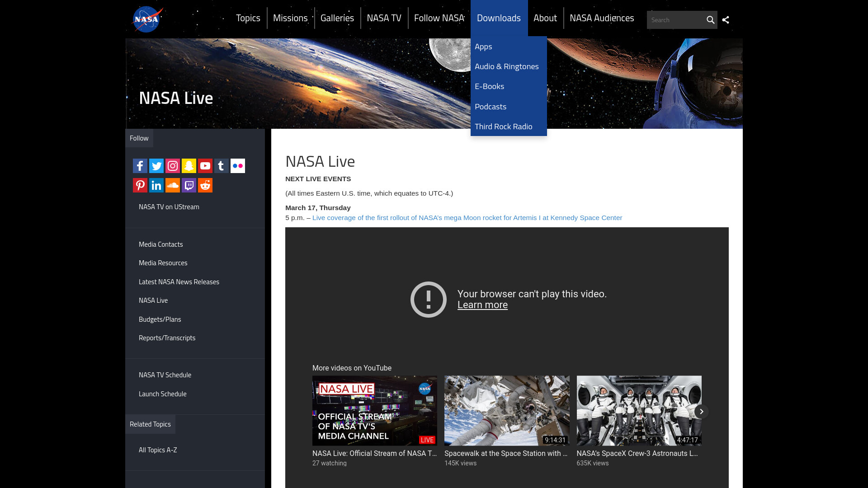Open the Topics menu

[x=248, y=18]
